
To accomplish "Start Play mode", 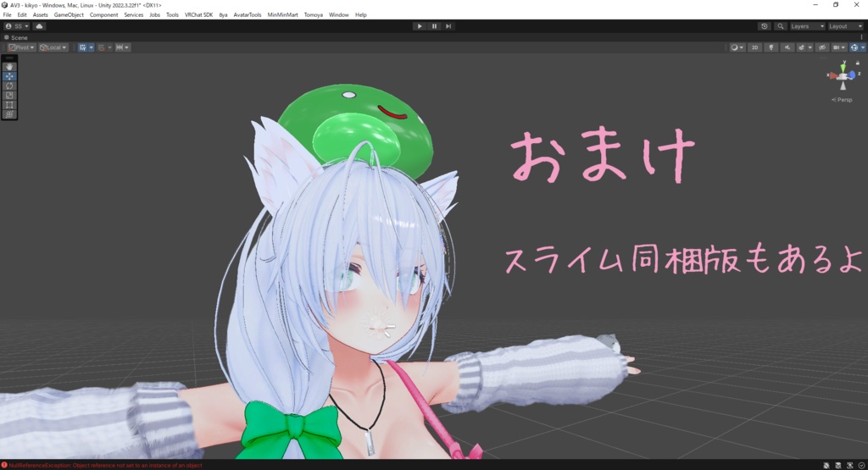I will [420, 26].
